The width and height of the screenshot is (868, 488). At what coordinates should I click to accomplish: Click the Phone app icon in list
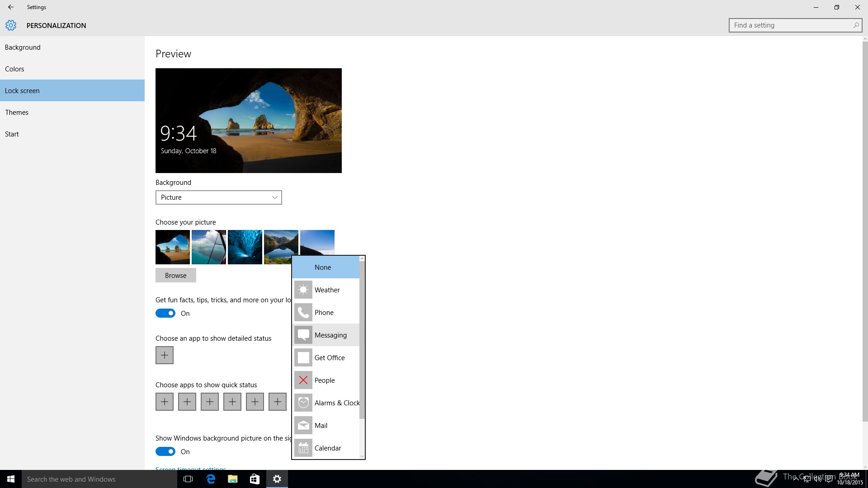point(303,312)
